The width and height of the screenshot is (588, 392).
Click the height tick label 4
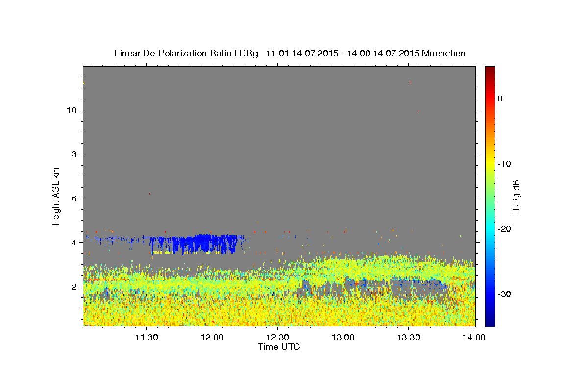[x=75, y=243]
